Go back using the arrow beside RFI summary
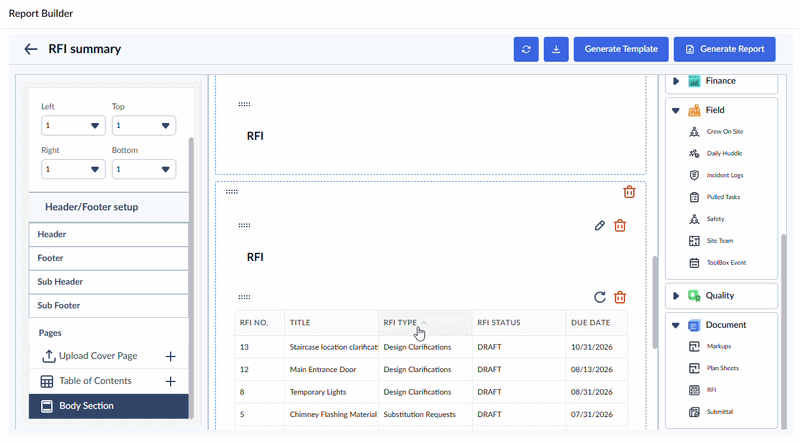The image size is (800, 442). click(31, 49)
